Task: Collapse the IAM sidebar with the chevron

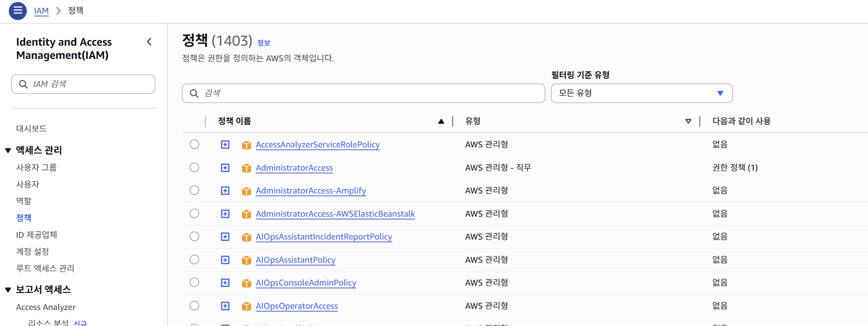Action: 149,42
